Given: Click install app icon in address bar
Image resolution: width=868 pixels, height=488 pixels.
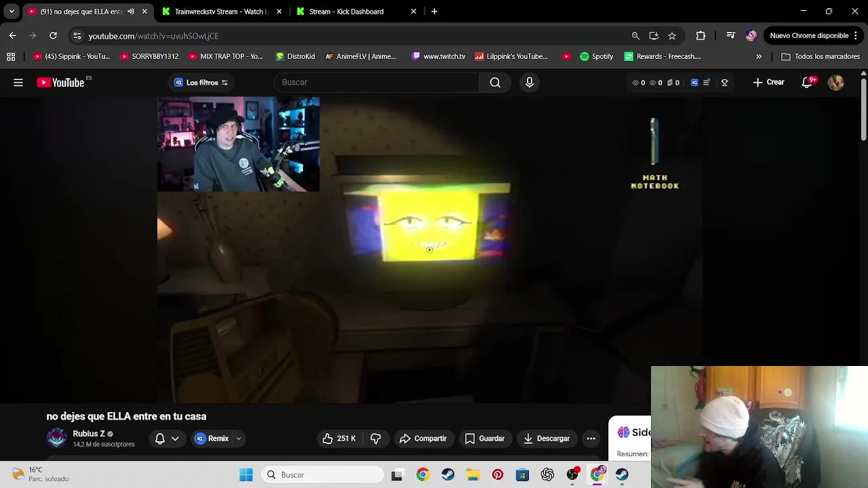Looking at the screenshot, I should coord(654,36).
